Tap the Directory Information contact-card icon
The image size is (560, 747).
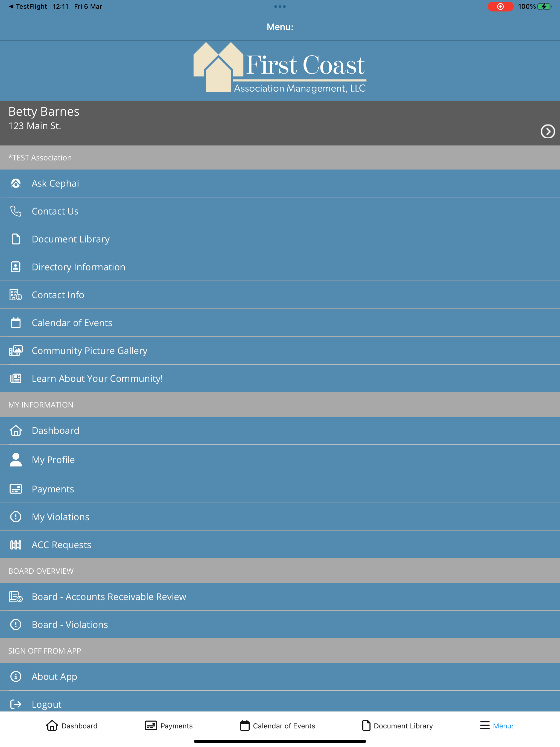(16, 267)
